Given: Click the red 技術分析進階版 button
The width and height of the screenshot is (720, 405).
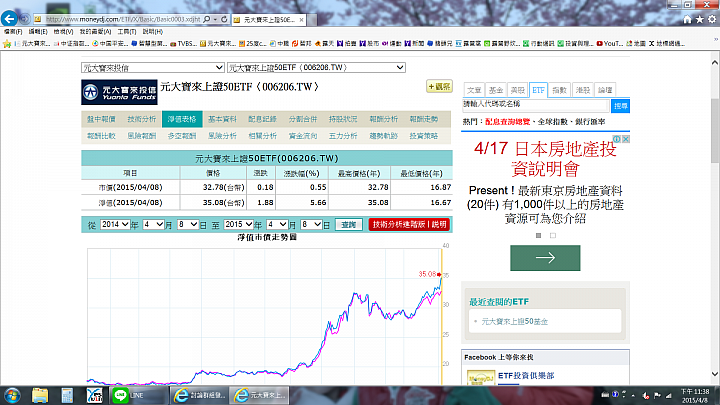Looking at the screenshot, I should (x=409, y=225).
